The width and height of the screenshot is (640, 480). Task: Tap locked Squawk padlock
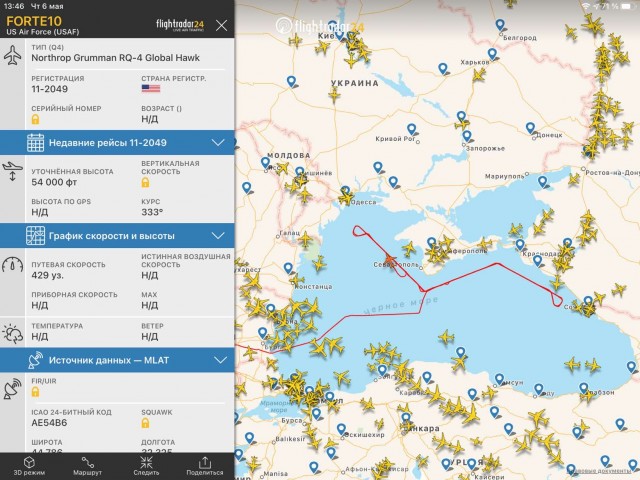(145, 423)
